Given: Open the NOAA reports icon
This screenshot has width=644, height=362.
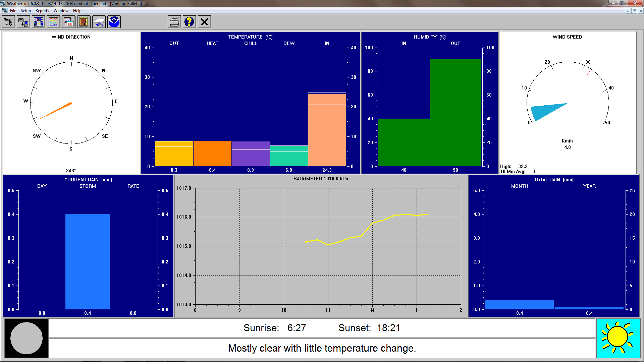Looking at the screenshot, I should (x=114, y=22).
